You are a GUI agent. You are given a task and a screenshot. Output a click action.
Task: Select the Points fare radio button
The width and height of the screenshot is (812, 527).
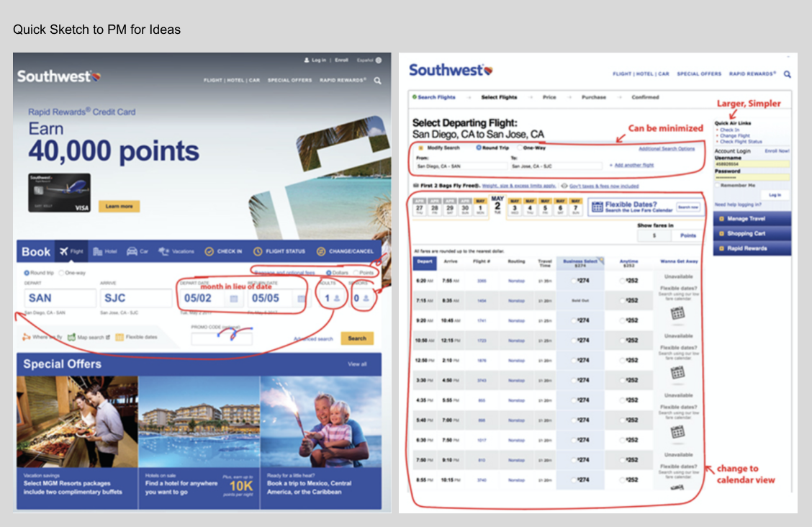tap(356, 273)
